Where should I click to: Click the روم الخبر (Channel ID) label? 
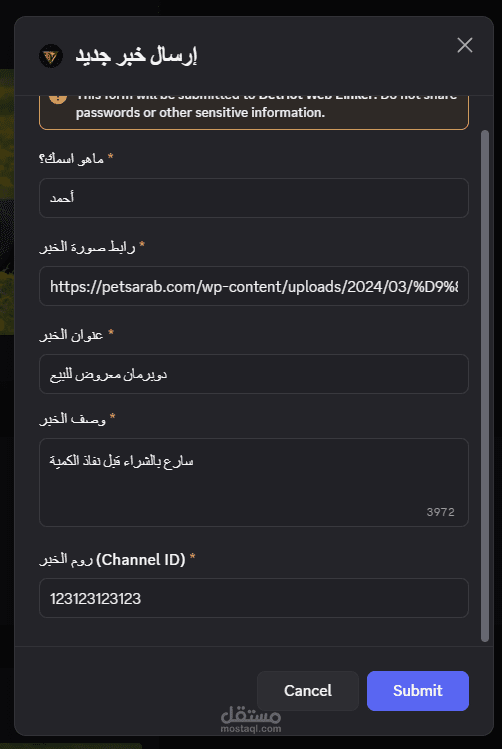pos(117,559)
